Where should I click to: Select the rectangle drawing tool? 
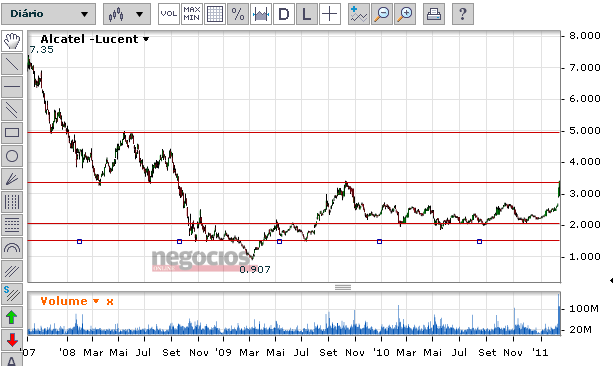12,133
